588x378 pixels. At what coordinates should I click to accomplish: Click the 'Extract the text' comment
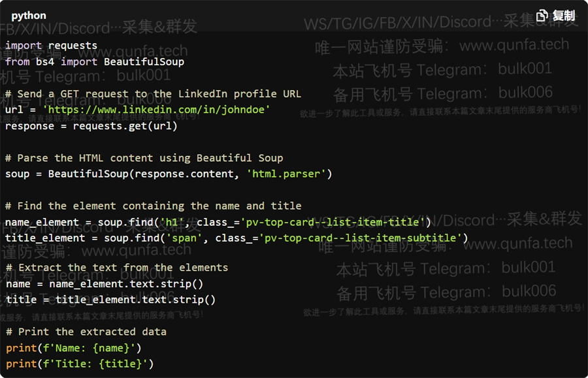[x=117, y=268]
